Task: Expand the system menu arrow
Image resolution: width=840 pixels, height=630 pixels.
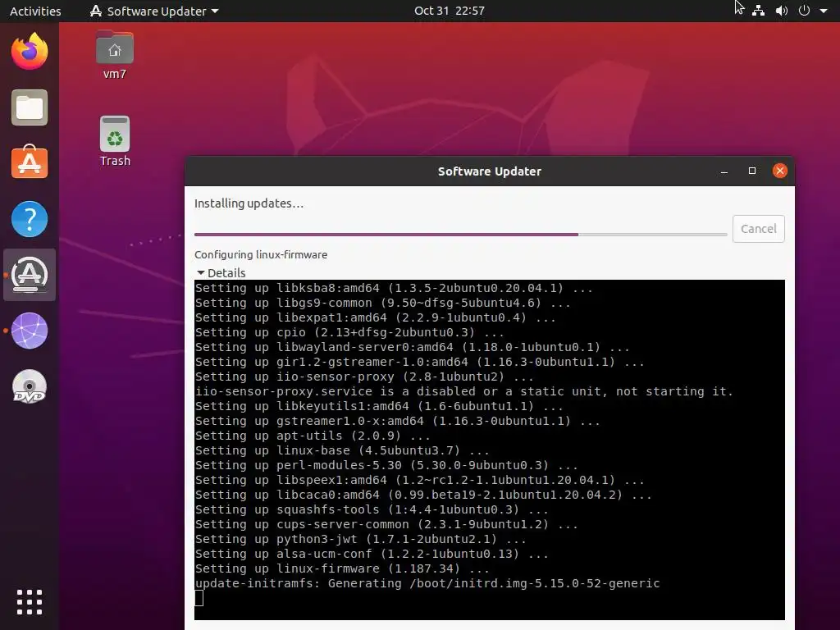Action: (x=824, y=11)
